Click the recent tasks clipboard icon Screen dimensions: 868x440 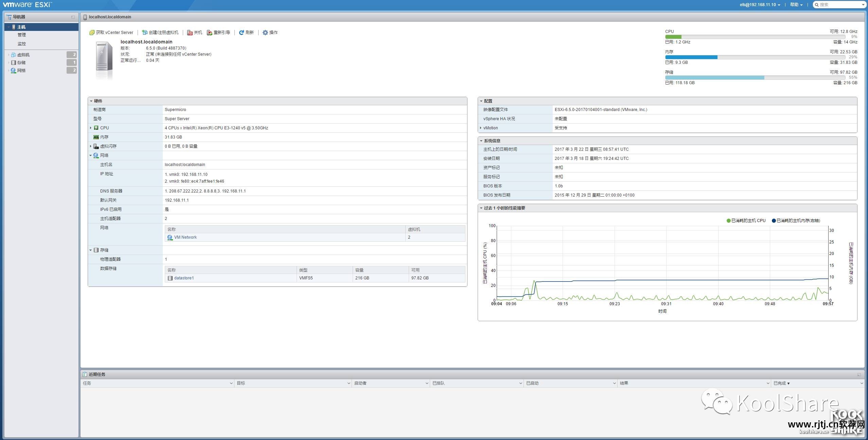(85, 374)
